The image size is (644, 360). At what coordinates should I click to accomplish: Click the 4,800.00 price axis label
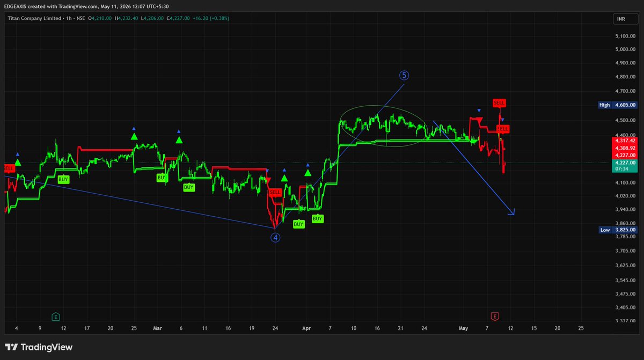(625, 77)
